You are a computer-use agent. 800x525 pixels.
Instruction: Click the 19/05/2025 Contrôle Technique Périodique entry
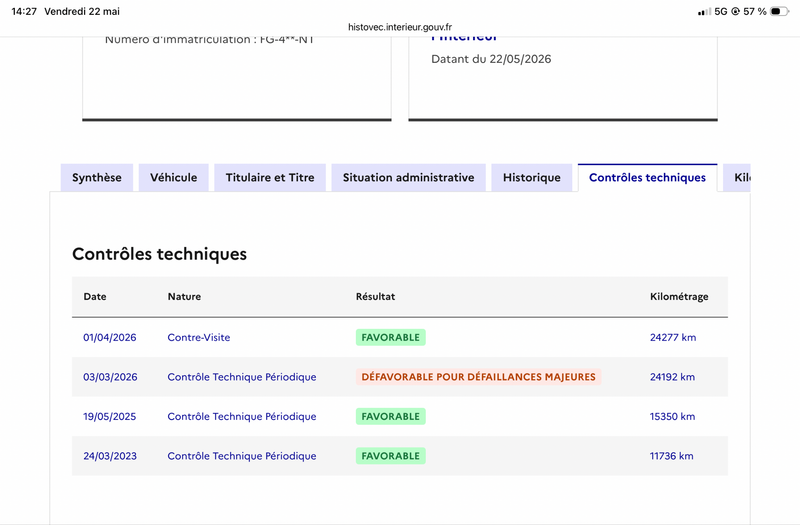[x=242, y=416]
